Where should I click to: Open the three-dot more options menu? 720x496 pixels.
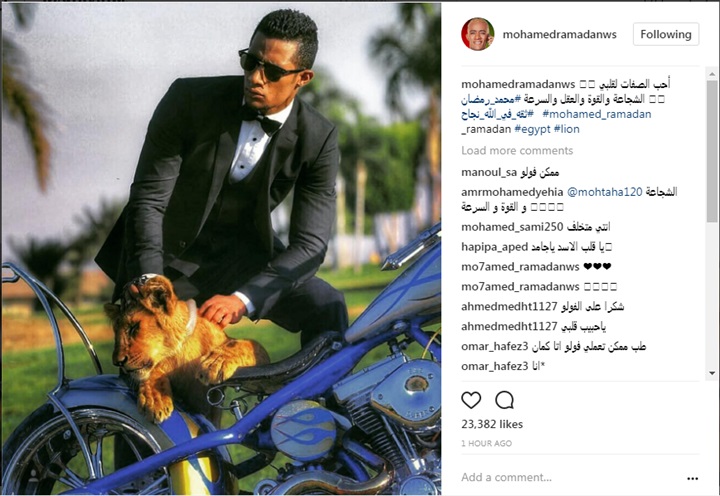pos(692,478)
